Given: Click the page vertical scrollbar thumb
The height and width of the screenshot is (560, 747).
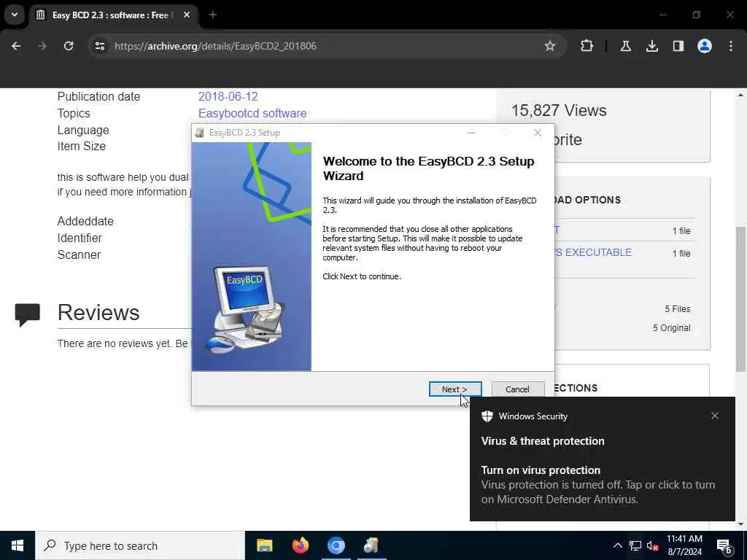Looking at the screenshot, I should pos(740,298).
